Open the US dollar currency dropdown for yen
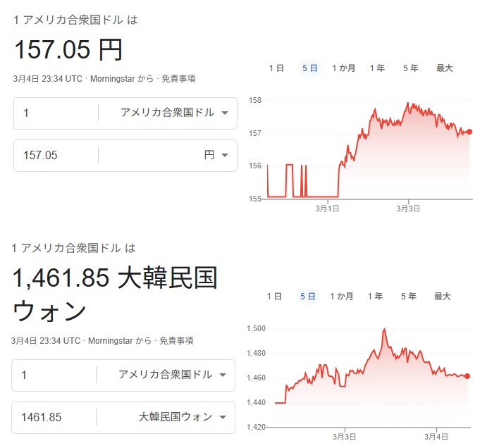 click(x=173, y=113)
